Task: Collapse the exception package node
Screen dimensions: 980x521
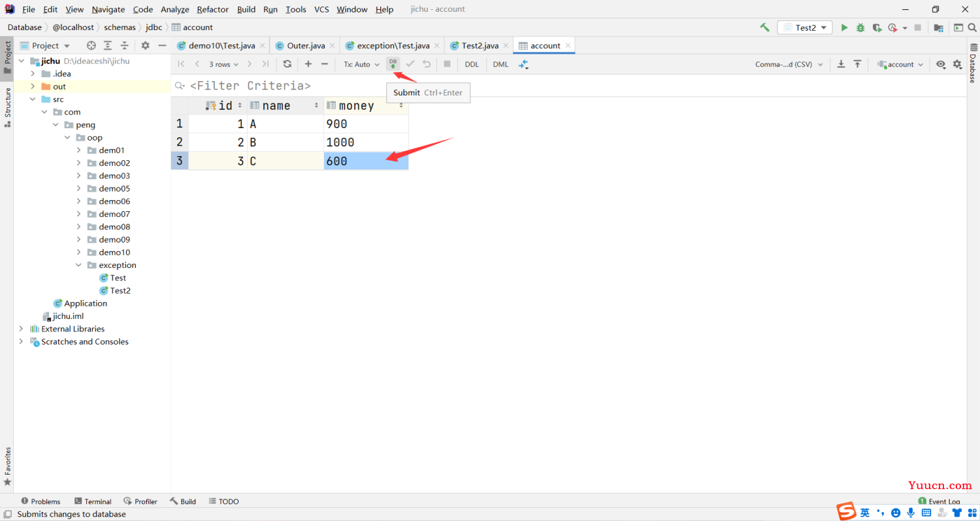Action: 78,265
